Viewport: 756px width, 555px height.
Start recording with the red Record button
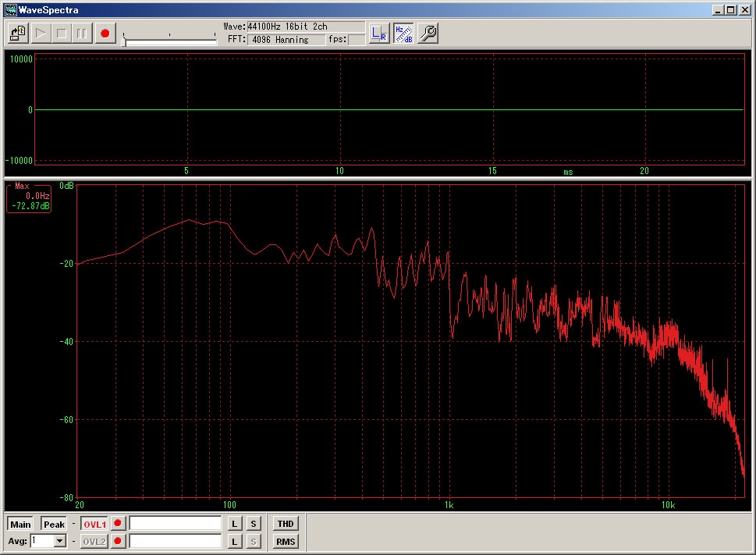pyautogui.click(x=105, y=34)
